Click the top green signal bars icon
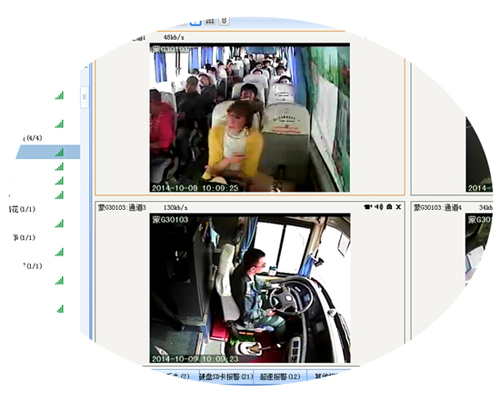500x400 pixels. point(59,96)
